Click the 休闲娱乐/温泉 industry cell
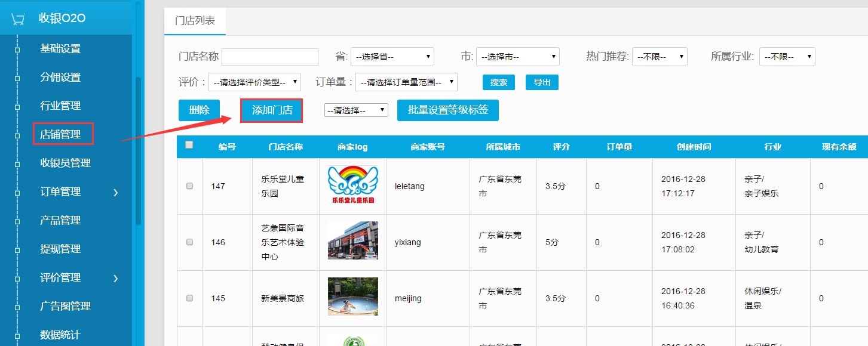This screenshot has width=868, height=346. [x=763, y=298]
